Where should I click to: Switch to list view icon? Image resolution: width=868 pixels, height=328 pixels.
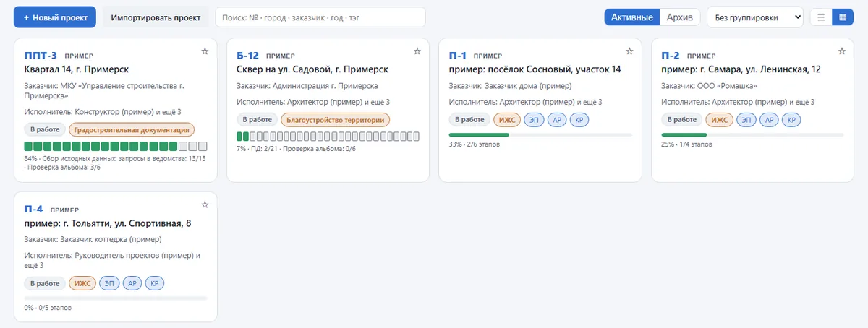[x=821, y=17]
